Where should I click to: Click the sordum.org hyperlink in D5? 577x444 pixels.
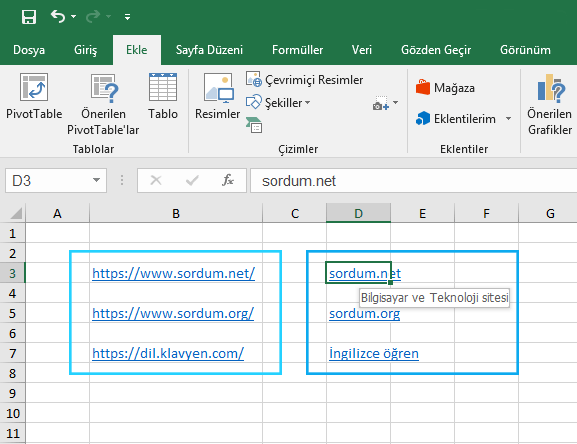point(364,313)
